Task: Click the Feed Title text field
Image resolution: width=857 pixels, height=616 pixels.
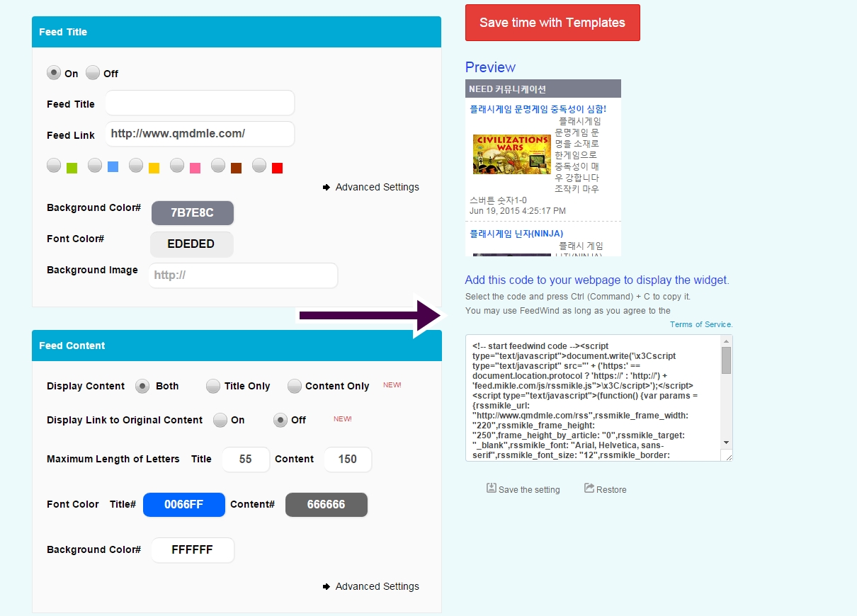Action: tap(200, 103)
